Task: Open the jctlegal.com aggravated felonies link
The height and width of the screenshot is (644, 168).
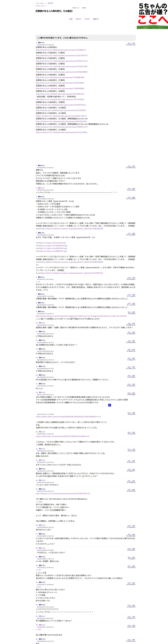Action: click(x=81, y=316)
